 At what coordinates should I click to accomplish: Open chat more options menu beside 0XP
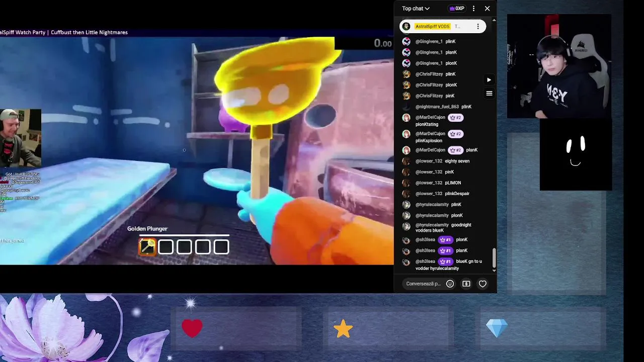pos(473,9)
